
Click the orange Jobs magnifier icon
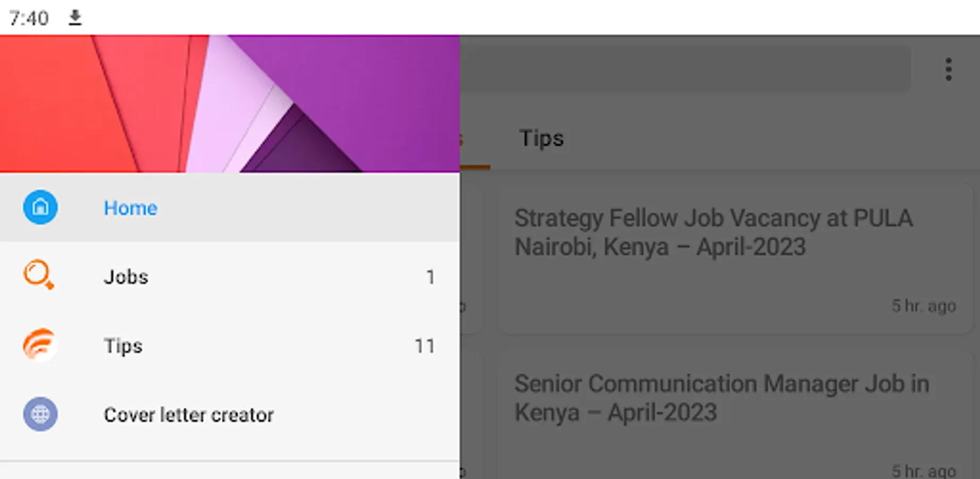pyautogui.click(x=39, y=275)
